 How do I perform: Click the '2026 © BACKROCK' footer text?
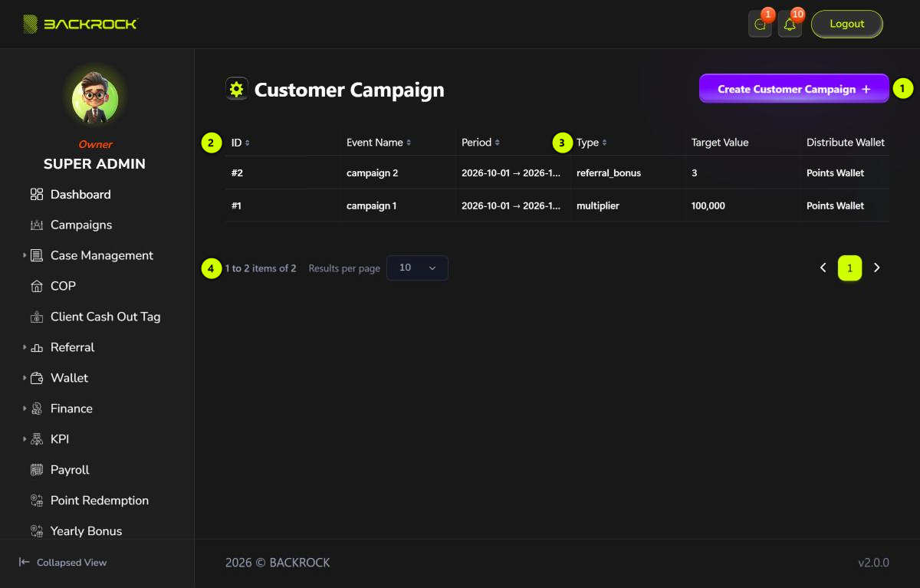(278, 563)
